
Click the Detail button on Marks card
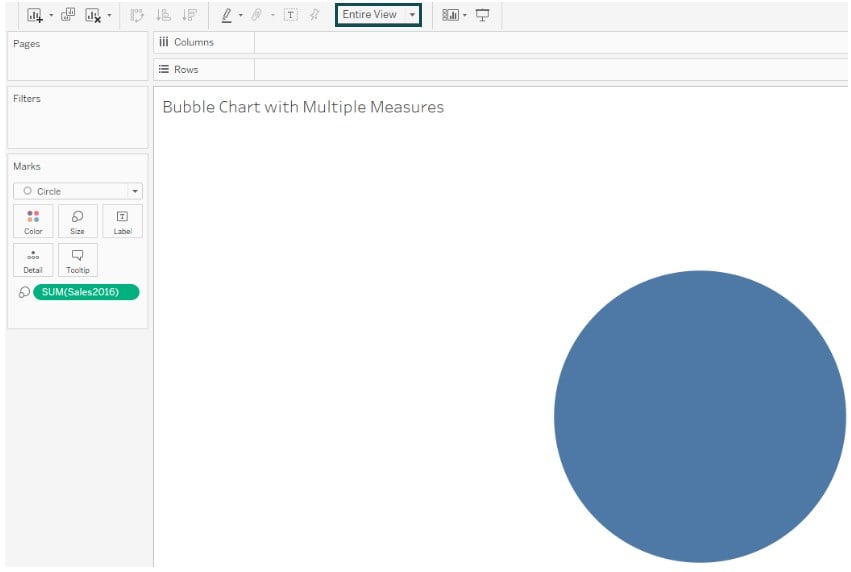33,260
